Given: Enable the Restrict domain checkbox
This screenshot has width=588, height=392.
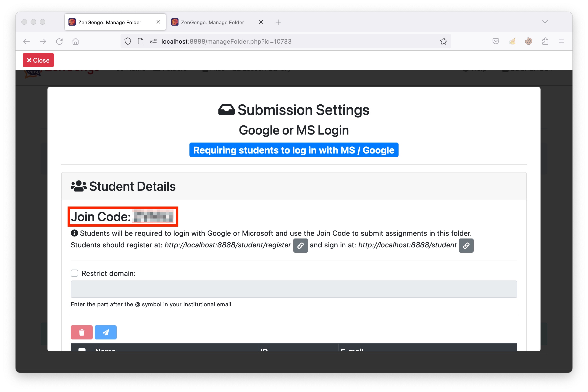Looking at the screenshot, I should [x=74, y=273].
